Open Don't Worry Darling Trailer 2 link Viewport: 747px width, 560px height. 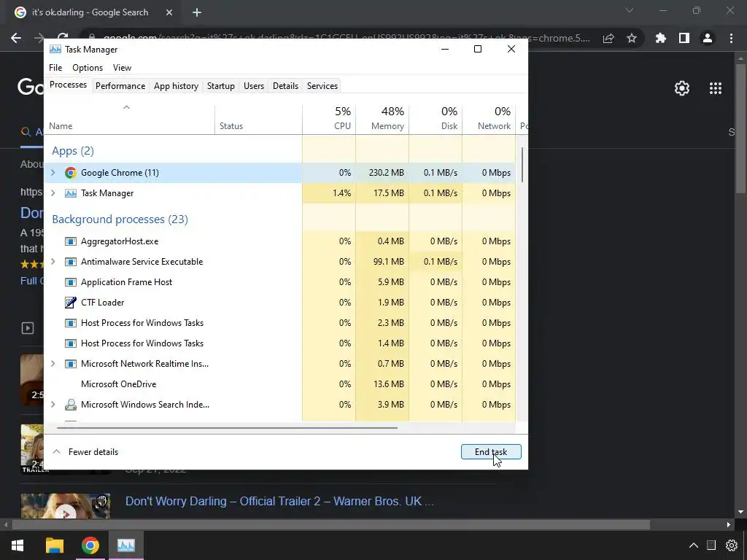click(279, 502)
